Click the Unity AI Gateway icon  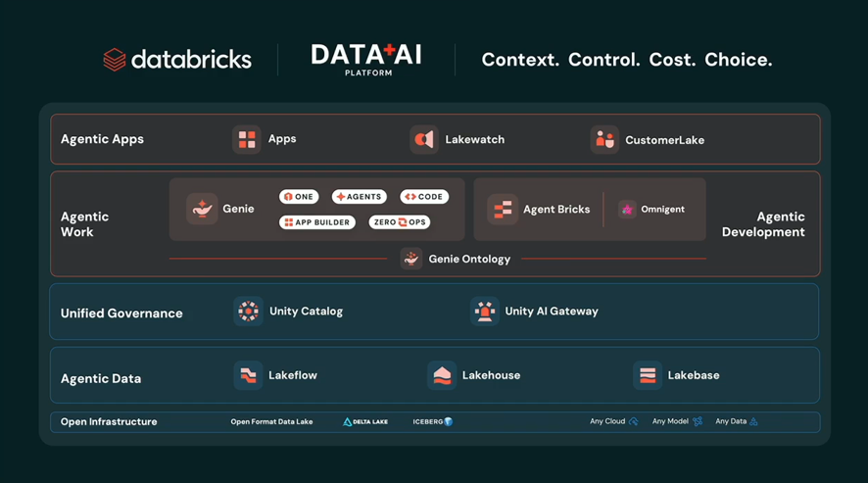(484, 312)
